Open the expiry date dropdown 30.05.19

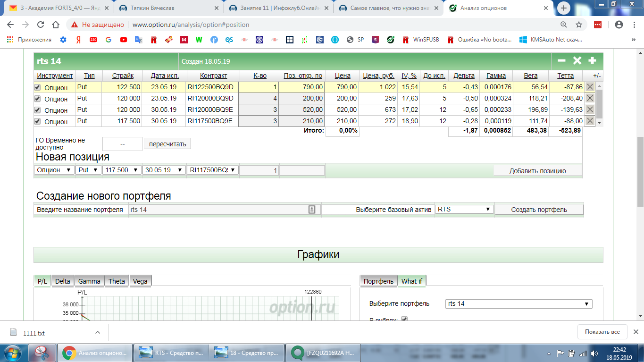pos(164,170)
